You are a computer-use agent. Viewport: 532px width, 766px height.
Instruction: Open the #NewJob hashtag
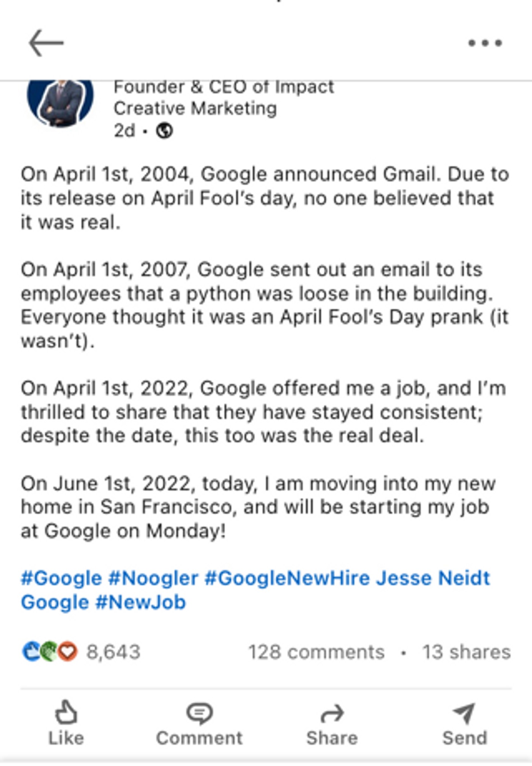[x=141, y=603]
